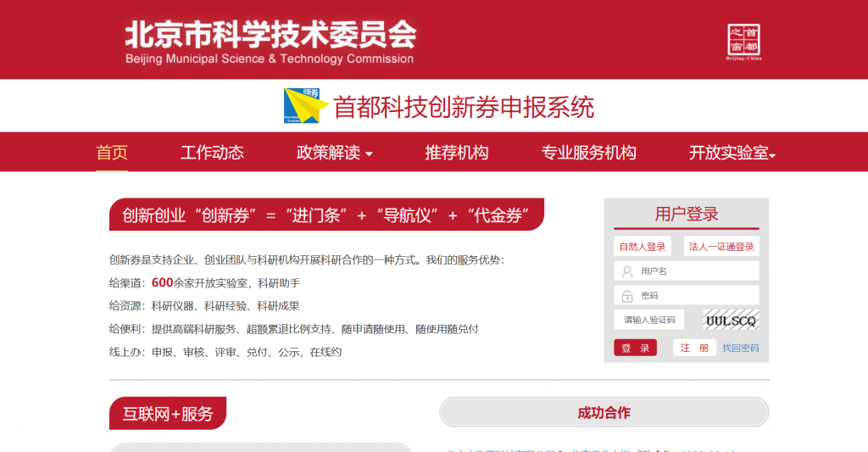Click the 注册 button
The image size is (868, 452).
tap(694, 348)
